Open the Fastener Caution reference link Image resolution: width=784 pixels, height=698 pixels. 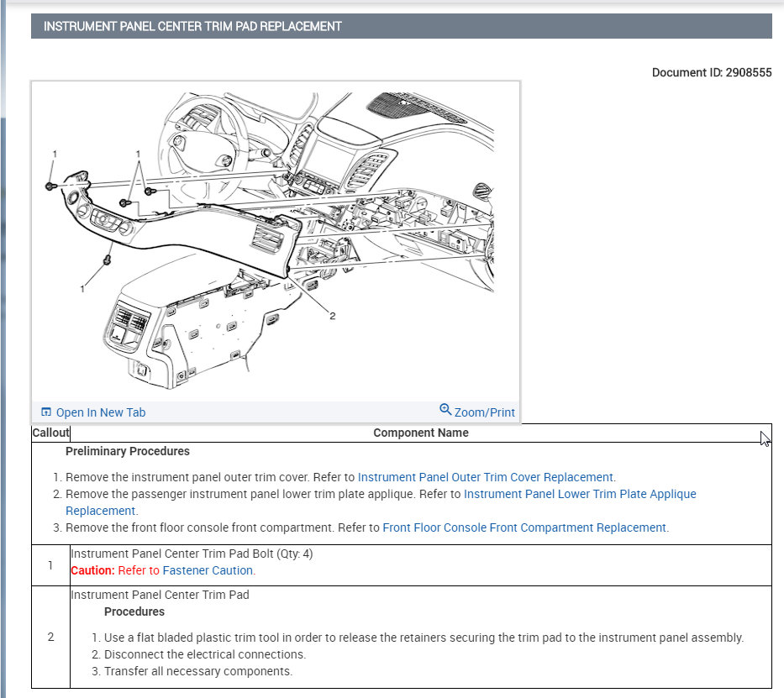click(x=209, y=569)
